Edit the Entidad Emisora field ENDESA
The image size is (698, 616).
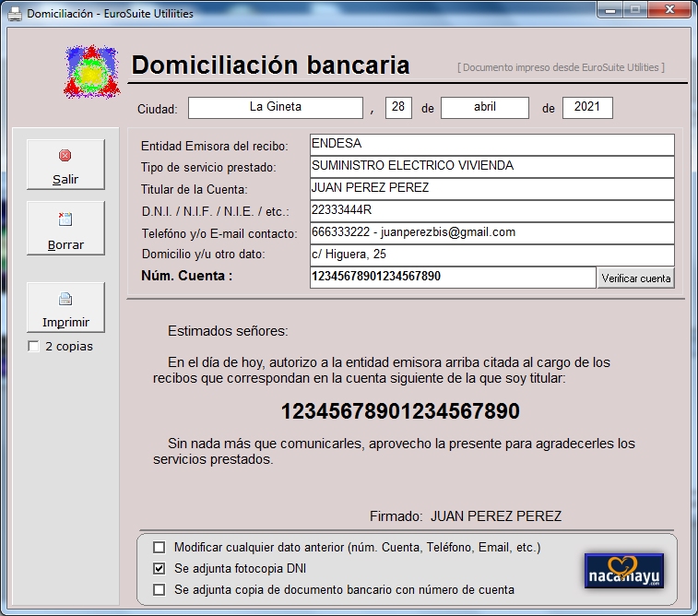point(491,145)
